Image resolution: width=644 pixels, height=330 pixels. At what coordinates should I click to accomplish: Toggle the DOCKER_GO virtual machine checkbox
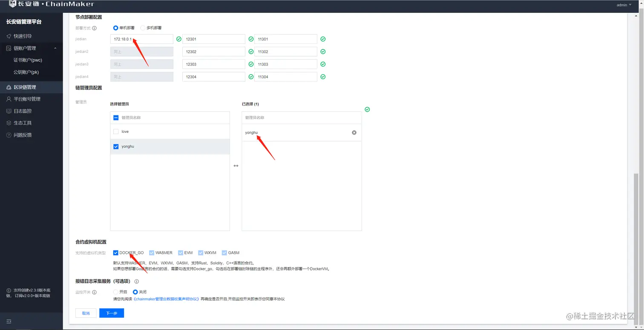pos(116,253)
